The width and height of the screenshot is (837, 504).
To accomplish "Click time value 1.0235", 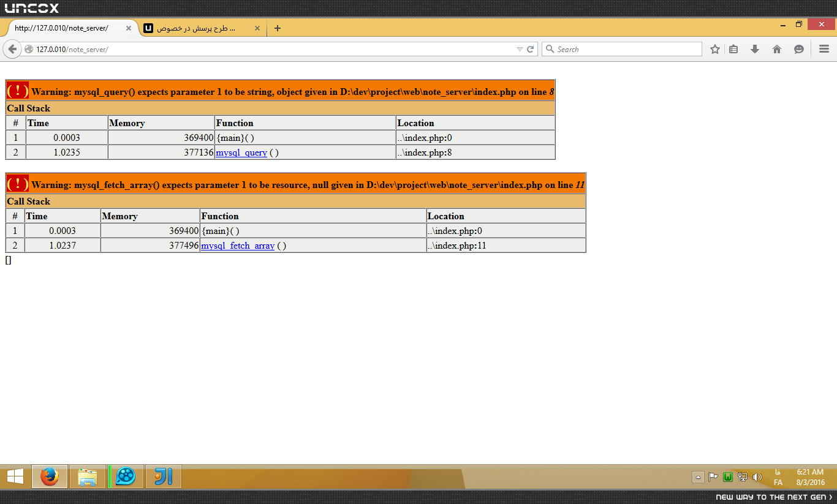I will point(67,152).
